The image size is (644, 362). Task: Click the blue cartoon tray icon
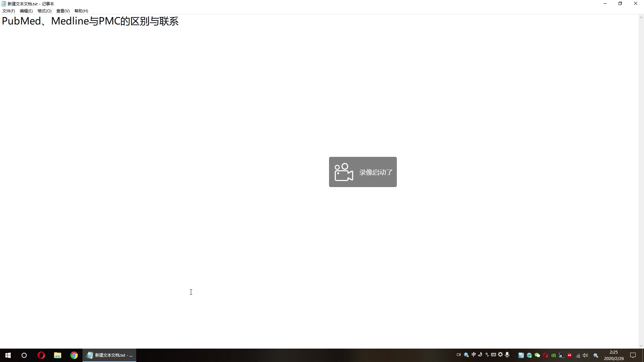point(521,355)
